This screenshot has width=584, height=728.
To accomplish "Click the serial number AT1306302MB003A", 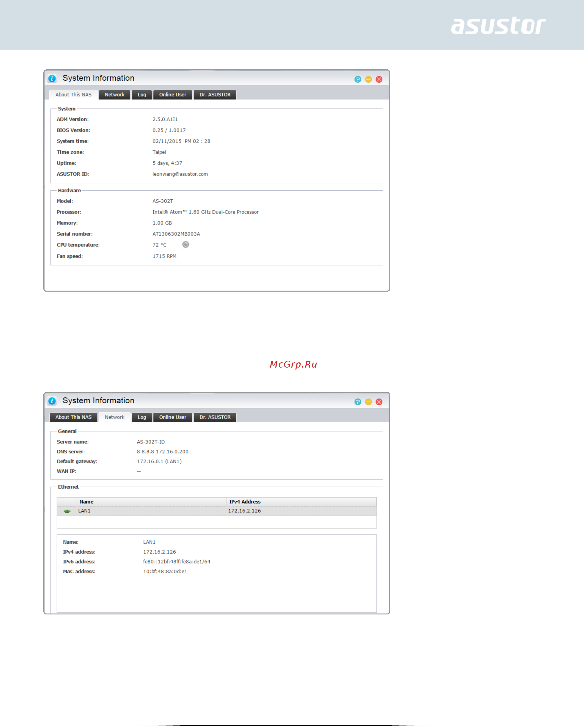I will [176, 234].
